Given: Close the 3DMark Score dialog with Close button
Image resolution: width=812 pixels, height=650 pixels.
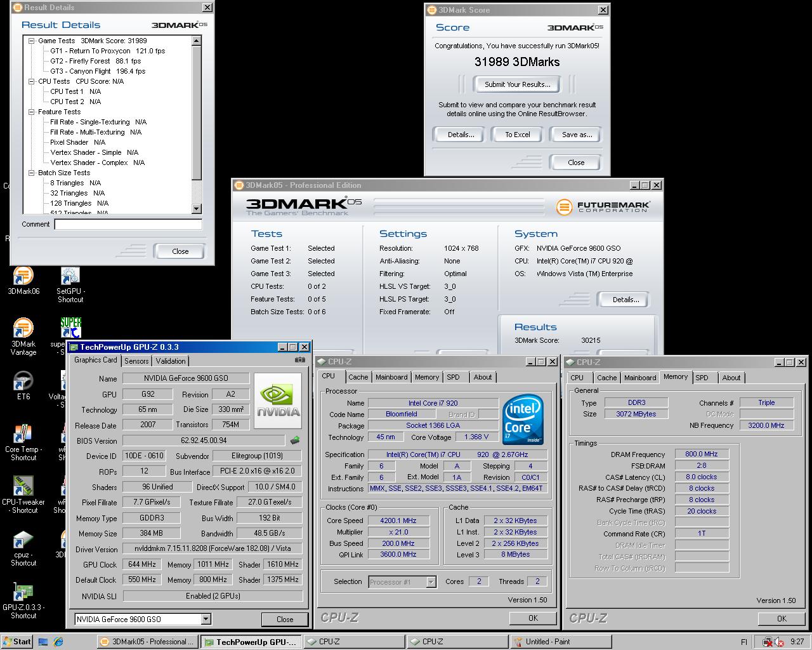Looking at the screenshot, I should pos(576,162).
